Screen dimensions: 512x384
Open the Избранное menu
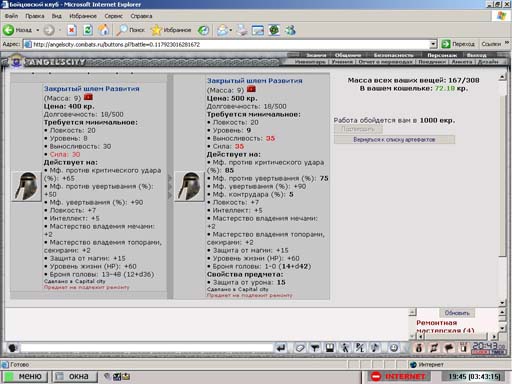coord(83,16)
